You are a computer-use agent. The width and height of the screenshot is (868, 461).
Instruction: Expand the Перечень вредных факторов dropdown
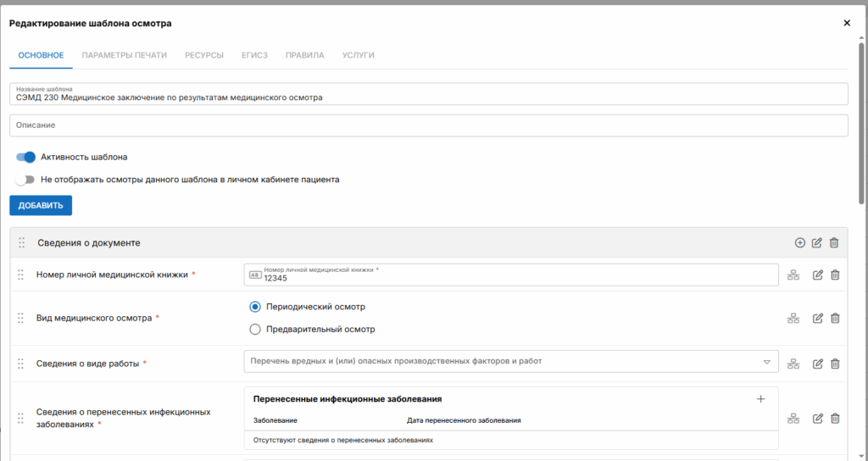(x=766, y=362)
